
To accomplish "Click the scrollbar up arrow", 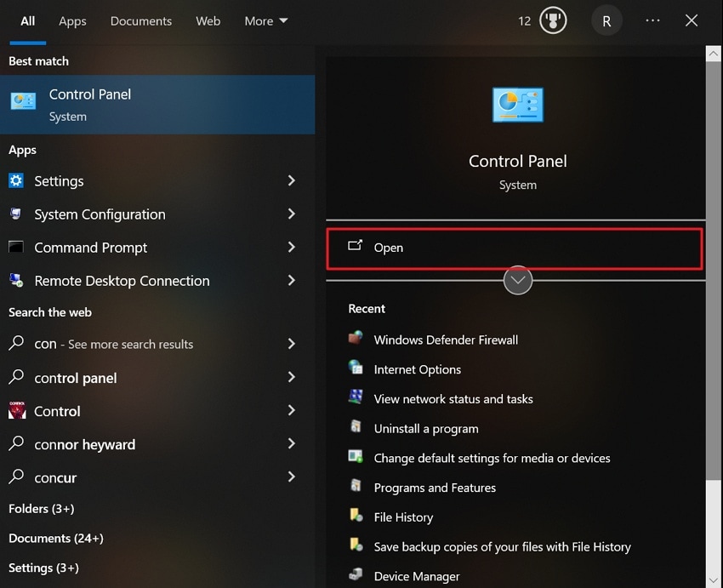I will (x=714, y=54).
